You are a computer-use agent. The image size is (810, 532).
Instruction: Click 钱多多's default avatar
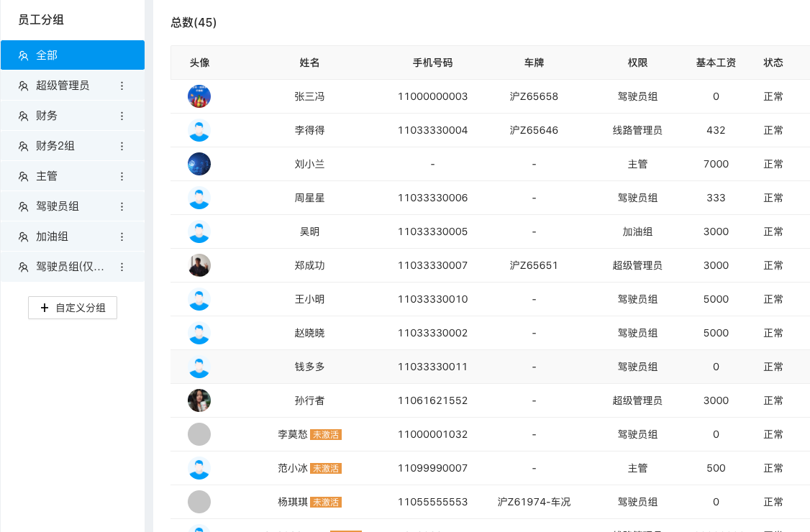199,367
